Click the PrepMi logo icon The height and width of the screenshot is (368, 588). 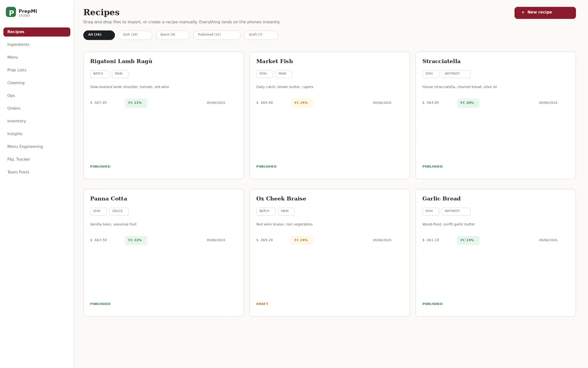click(11, 12)
